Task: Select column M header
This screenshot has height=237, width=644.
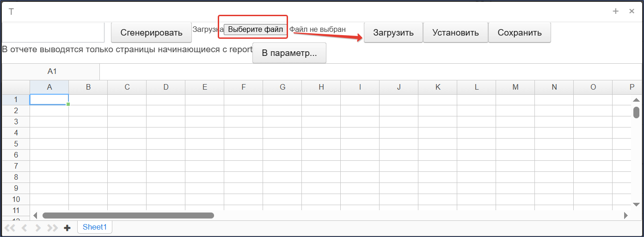Action: click(515, 87)
